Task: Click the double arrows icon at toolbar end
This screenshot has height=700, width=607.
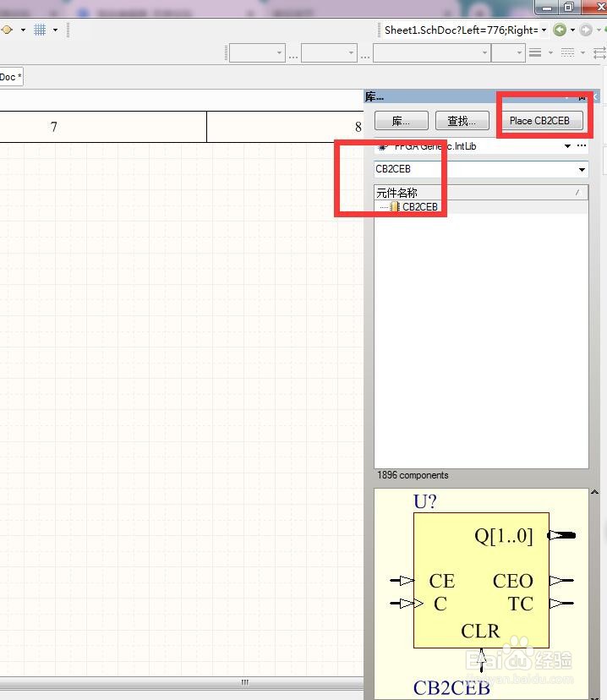Action: (x=600, y=52)
